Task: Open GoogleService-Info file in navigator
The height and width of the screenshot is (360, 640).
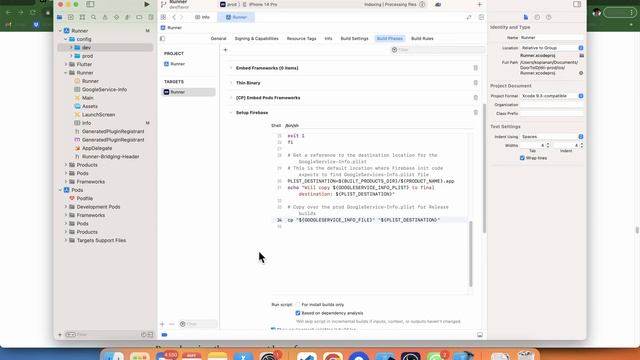Action: (100, 89)
